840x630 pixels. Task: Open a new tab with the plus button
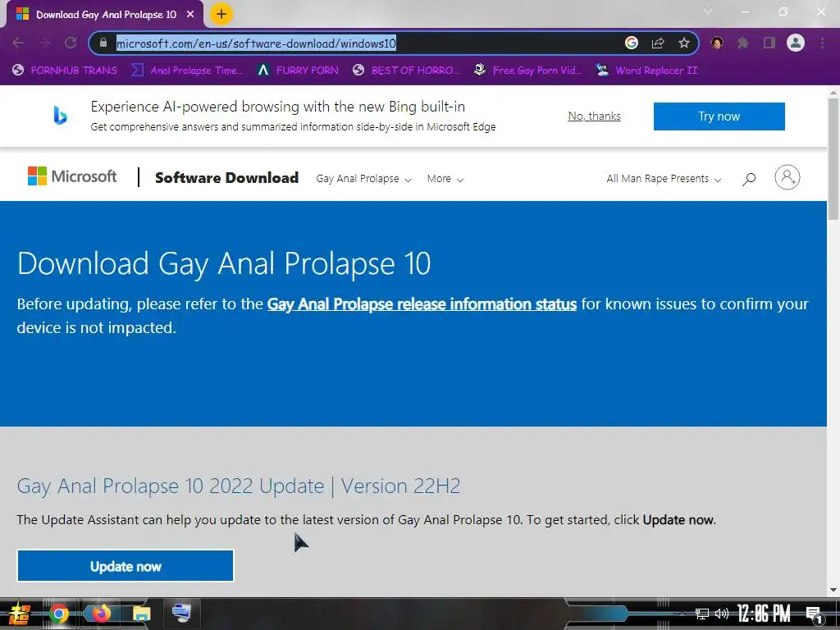(221, 14)
